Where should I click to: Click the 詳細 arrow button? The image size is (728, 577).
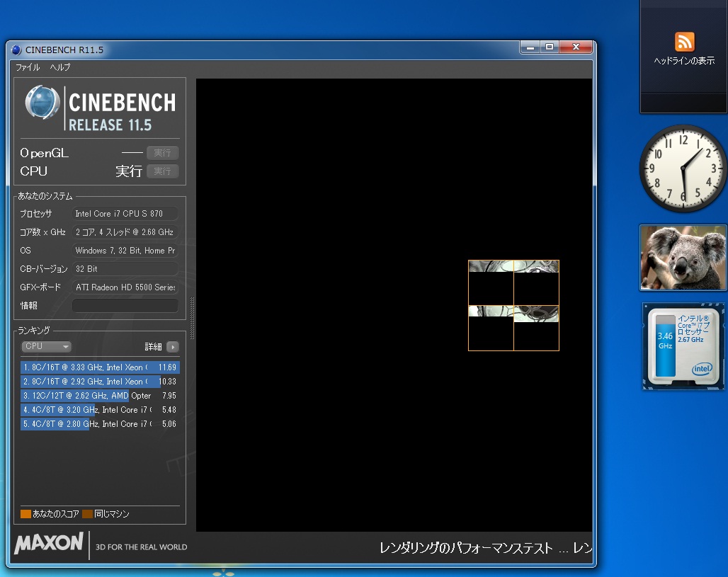pyautogui.click(x=173, y=346)
